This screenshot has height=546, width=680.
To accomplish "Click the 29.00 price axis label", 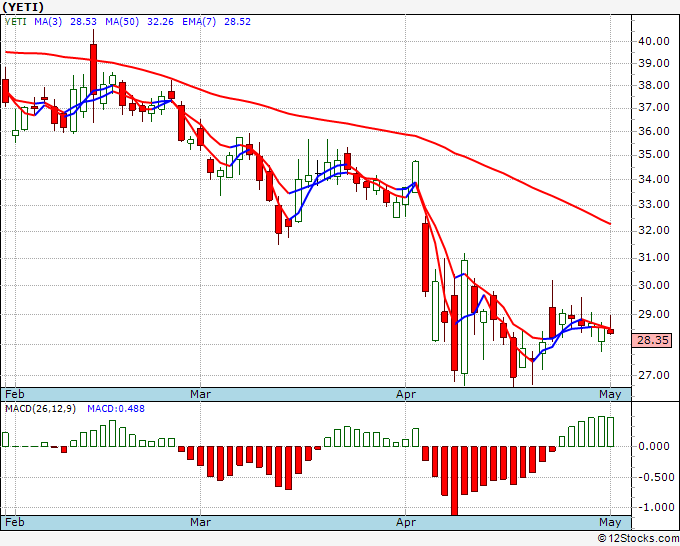I will [x=654, y=314].
